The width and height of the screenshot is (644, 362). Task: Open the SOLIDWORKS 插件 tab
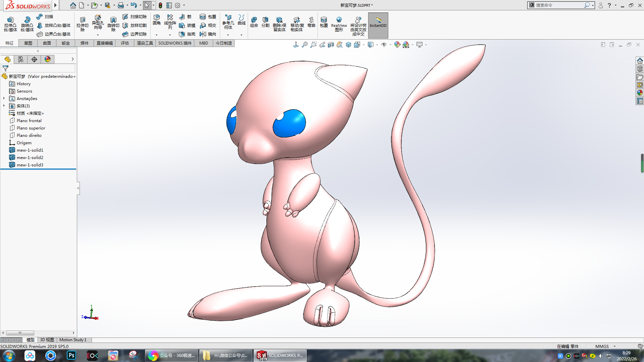175,43
